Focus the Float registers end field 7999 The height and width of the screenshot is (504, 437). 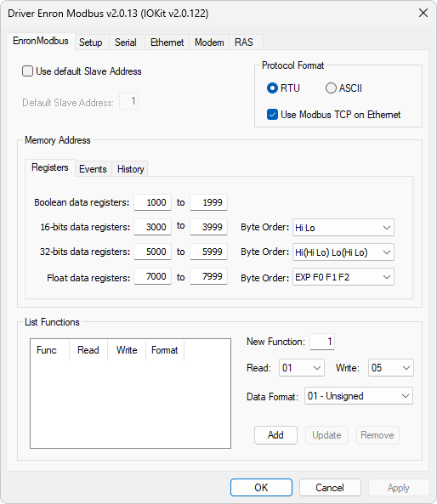coord(208,276)
